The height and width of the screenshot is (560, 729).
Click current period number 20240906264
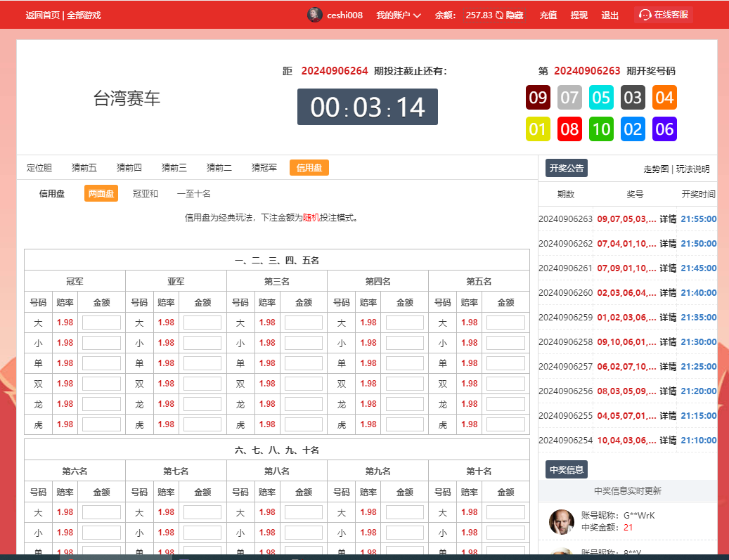335,71
